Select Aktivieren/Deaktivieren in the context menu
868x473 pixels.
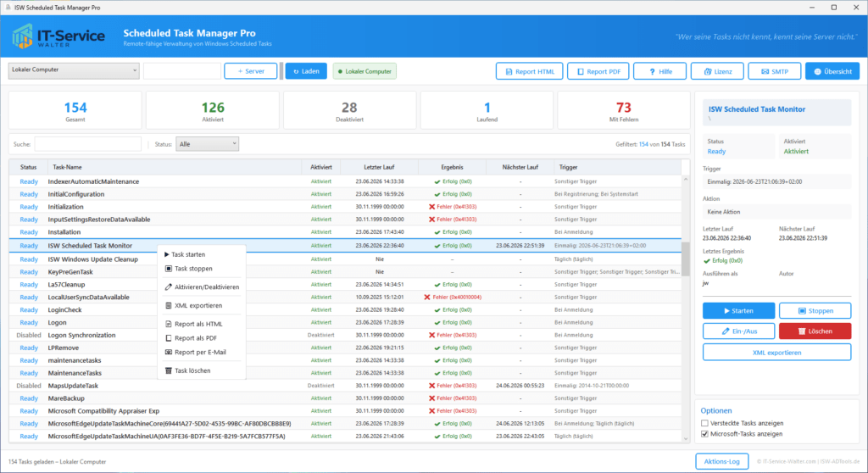click(x=201, y=287)
